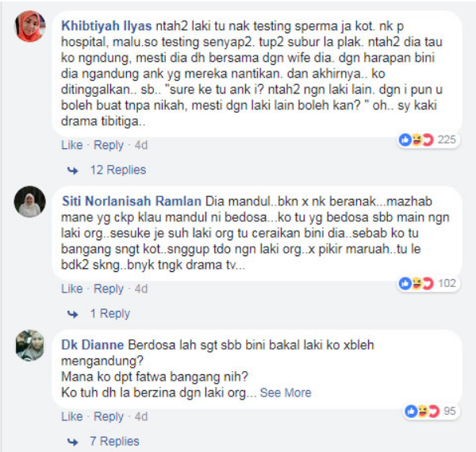This screenshot has height=452, width=476.
Task: Open Khibtiyah Ilyas profile picture
Action: 30,26
